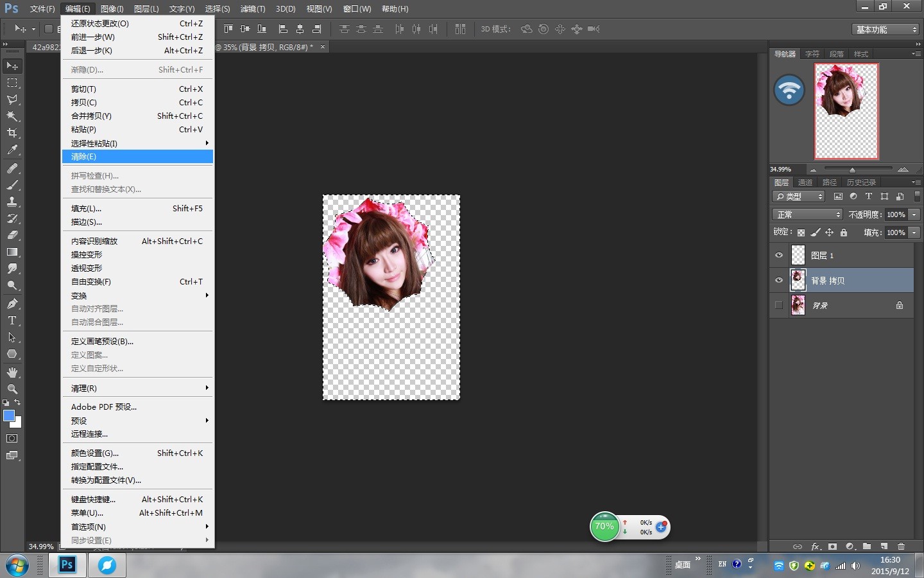Toggle lock image pixels brush icon
The image size is (924, 578).
(815, 232)
